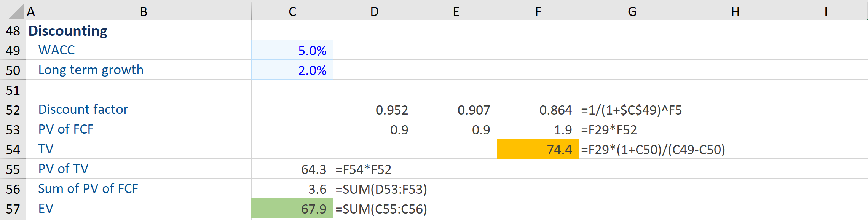868x220 pixels.
Task: Select the green EV cell 67.9
Action: [292, 208]
